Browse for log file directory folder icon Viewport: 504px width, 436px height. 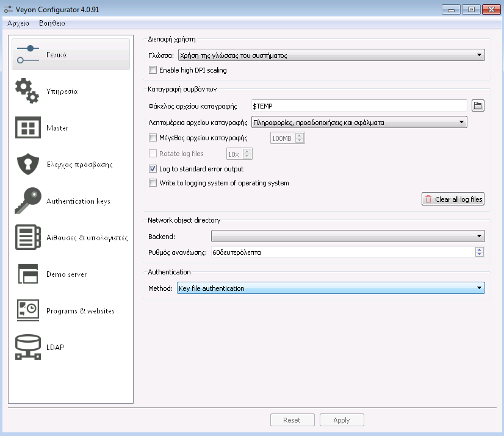click(478, 105)
